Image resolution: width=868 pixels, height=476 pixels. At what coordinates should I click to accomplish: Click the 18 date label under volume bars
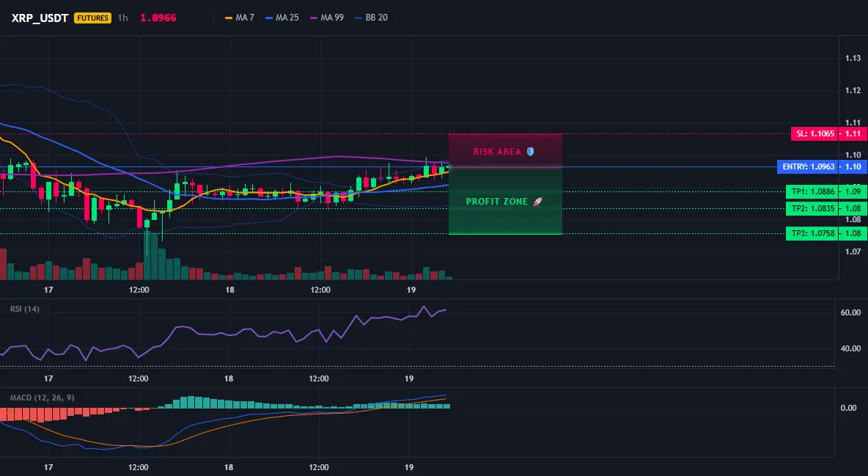[229, 290]
